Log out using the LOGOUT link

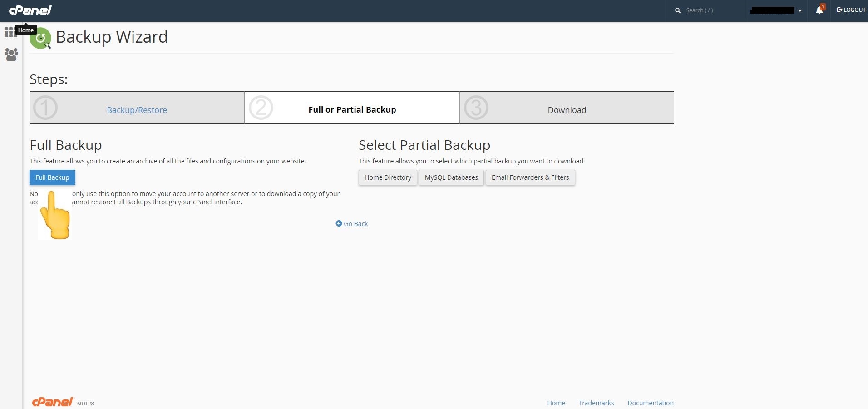851,10
